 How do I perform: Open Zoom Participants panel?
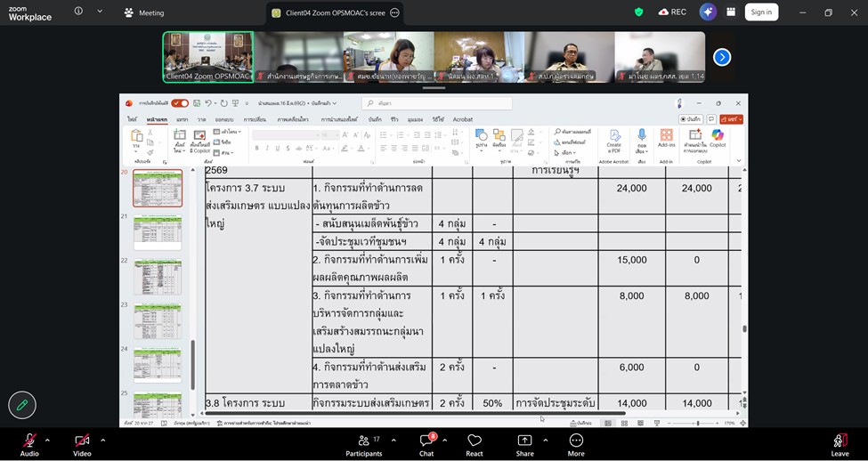pos(364,444)
